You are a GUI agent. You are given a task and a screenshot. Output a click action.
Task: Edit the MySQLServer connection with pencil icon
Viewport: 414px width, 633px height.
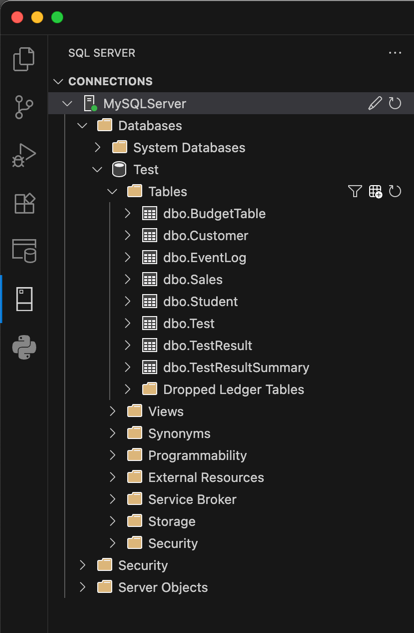(x=375, y=103)
